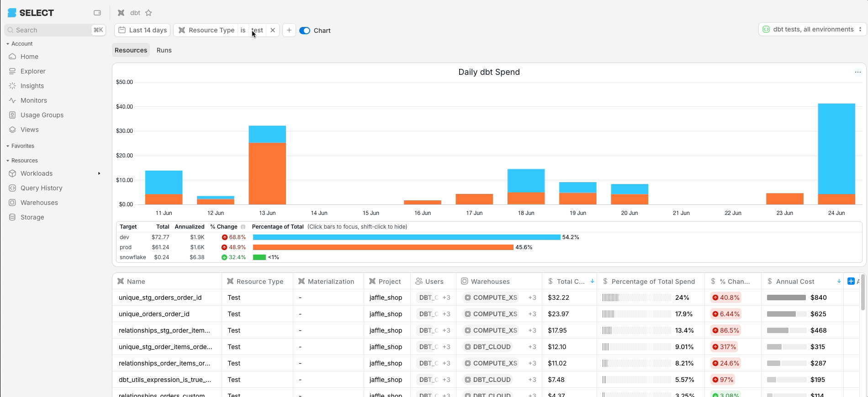Screen dimensions: 868x397
Task: Add a column with blue plus icon
Action: click(851, 281)
